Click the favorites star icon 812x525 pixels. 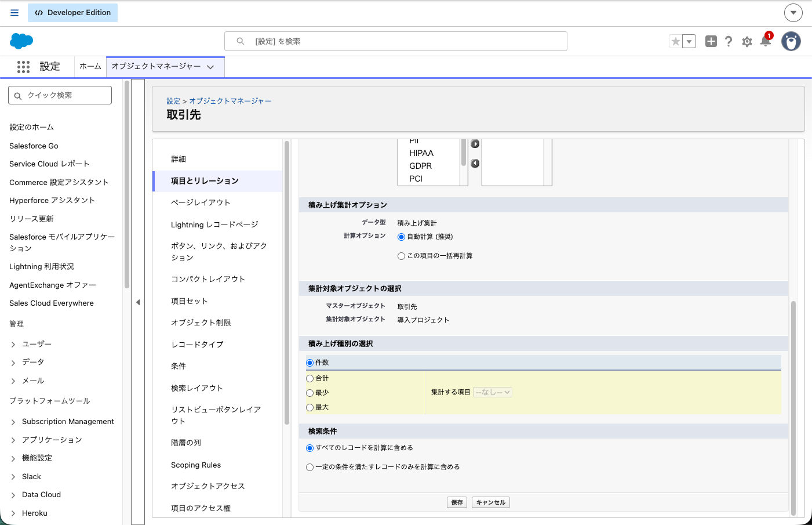675,41
